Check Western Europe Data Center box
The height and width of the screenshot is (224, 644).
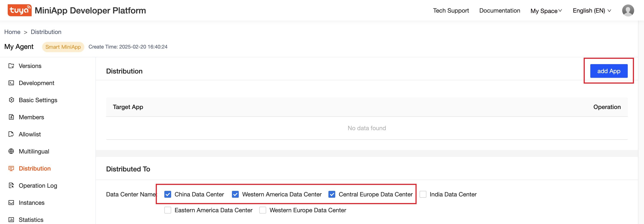263,210
